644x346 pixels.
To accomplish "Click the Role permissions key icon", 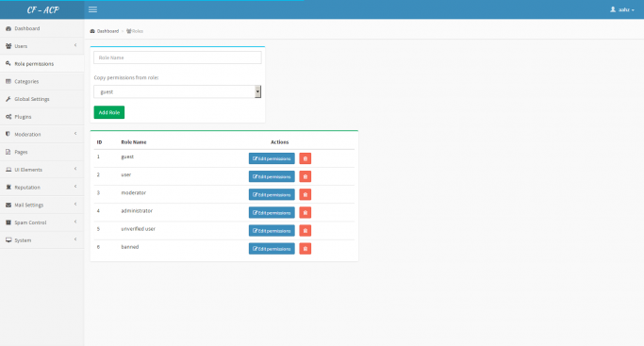I will click(x=8, y=64).
